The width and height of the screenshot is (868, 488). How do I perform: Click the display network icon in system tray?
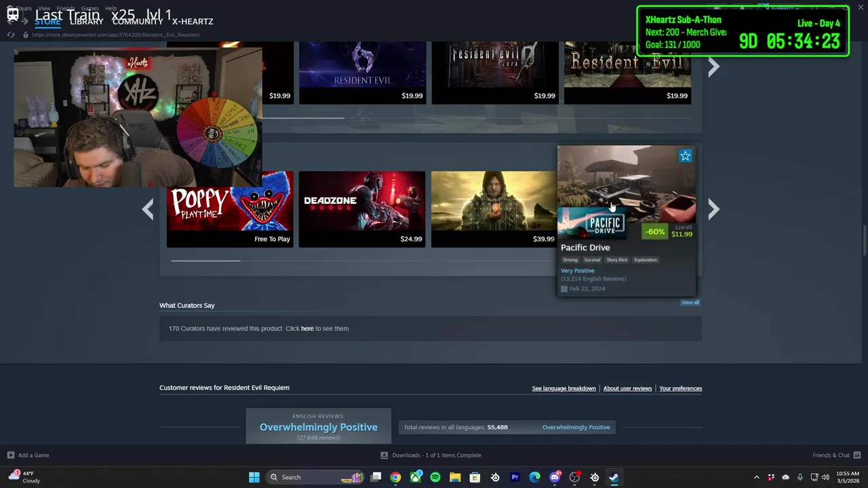814,477
